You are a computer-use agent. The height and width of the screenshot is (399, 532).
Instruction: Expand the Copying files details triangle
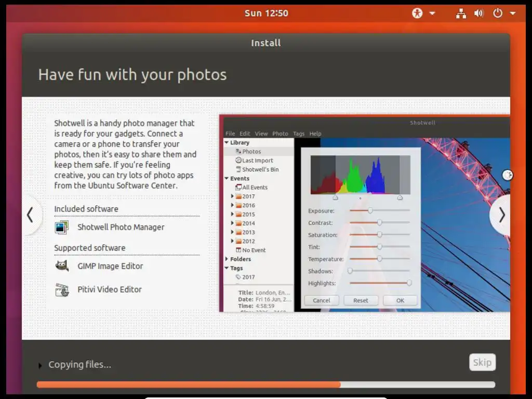40,365
